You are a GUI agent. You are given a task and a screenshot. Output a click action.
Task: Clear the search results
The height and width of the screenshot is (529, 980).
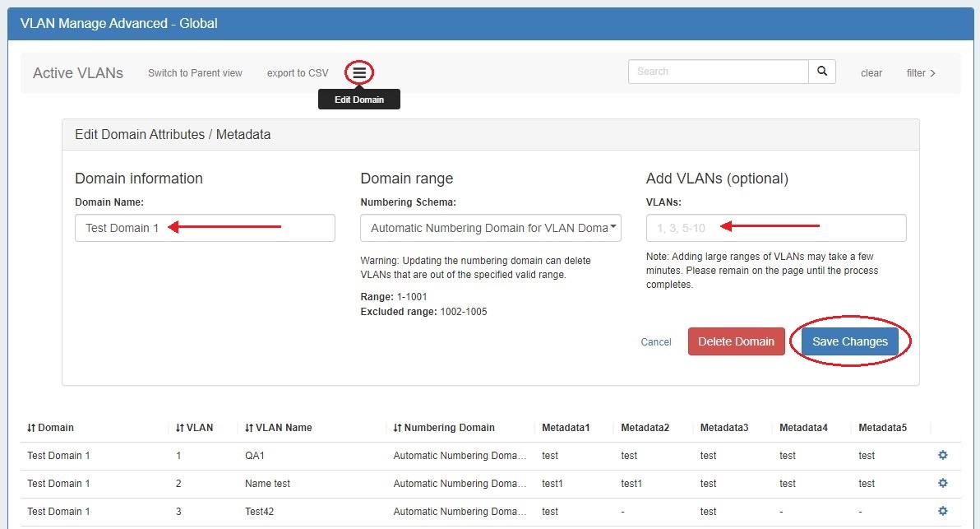[871, 73]
